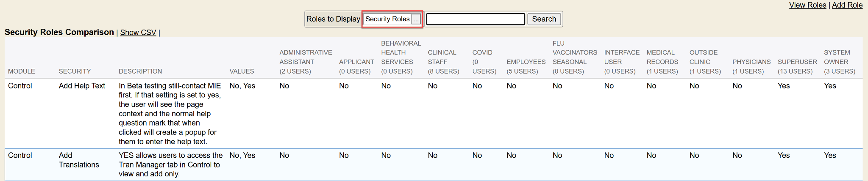Viewport: 868px width, 181px height.
Task: Click the System Owner column header
Action: (839, 62)
